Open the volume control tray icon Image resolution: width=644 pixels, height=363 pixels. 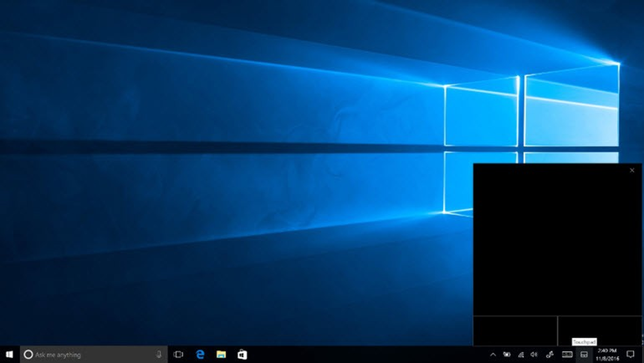point(533,354)
